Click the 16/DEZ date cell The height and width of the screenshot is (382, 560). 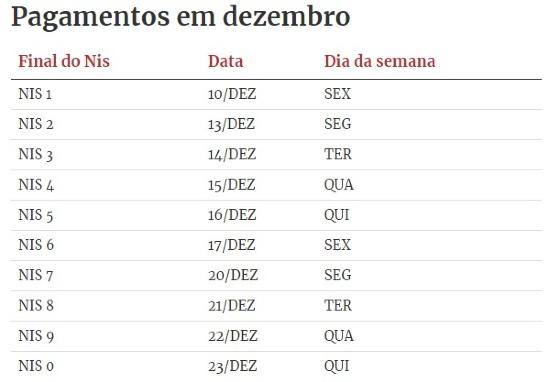click(232, 215)
